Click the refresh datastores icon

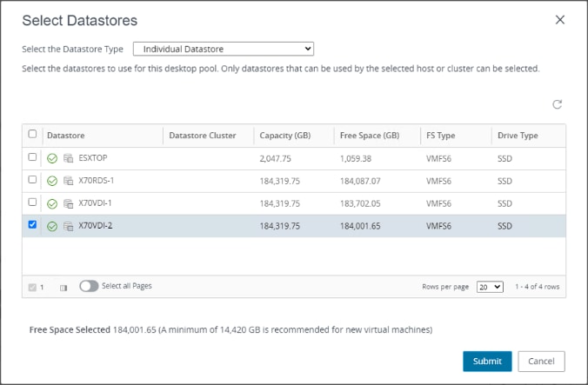(558, 104)
